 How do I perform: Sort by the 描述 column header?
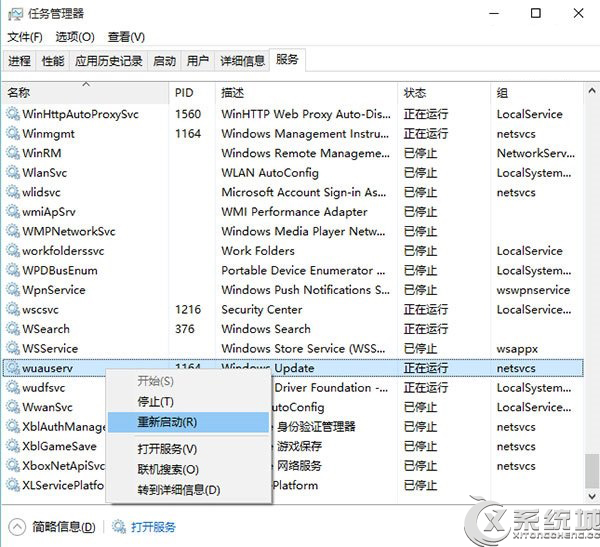coord(306,93)
